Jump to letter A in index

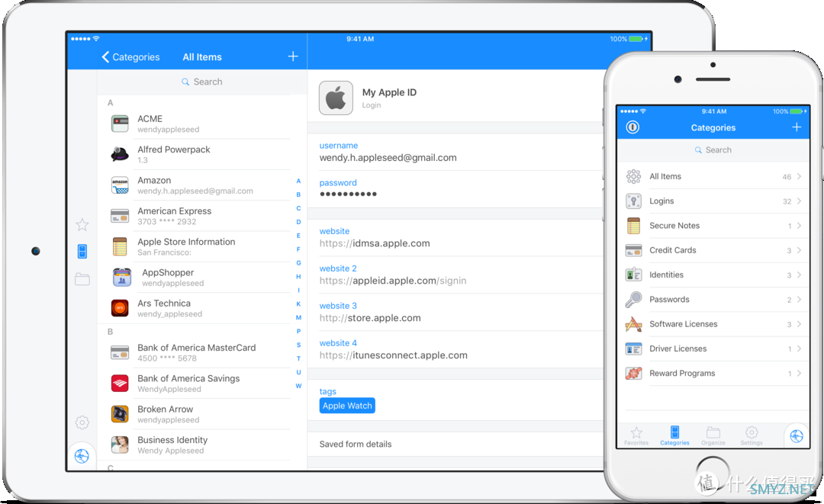click(x=298, y=181)
